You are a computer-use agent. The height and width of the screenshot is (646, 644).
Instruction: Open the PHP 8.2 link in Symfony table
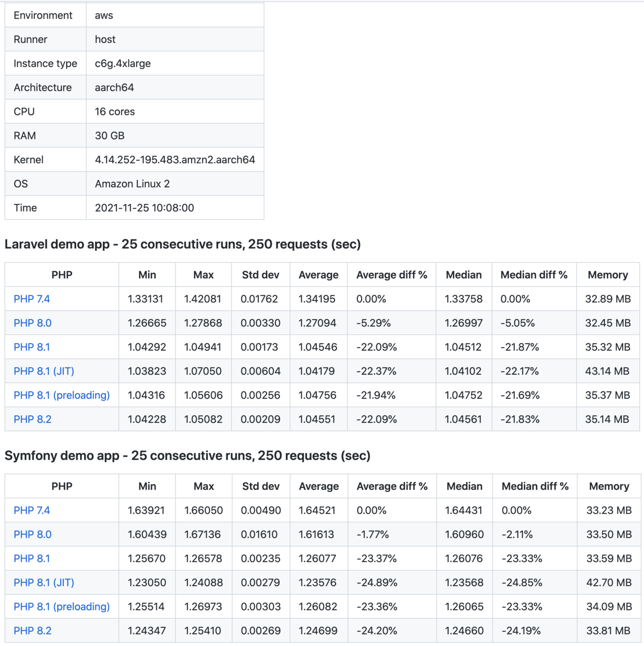pos(33,631)
